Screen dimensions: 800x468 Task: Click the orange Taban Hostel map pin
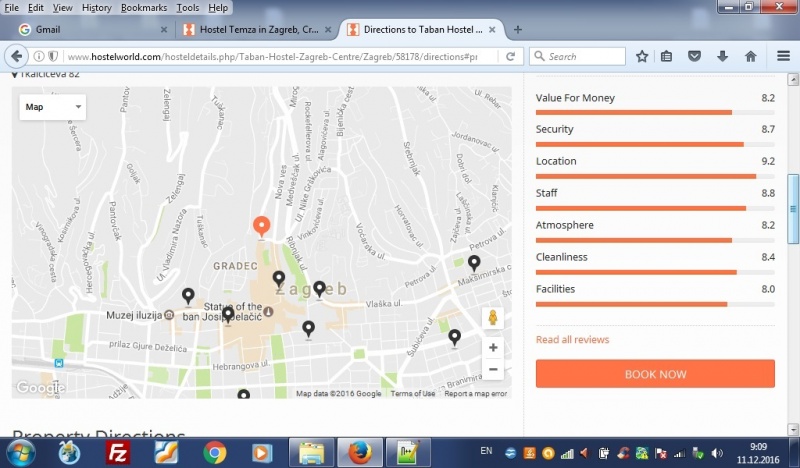262,226
